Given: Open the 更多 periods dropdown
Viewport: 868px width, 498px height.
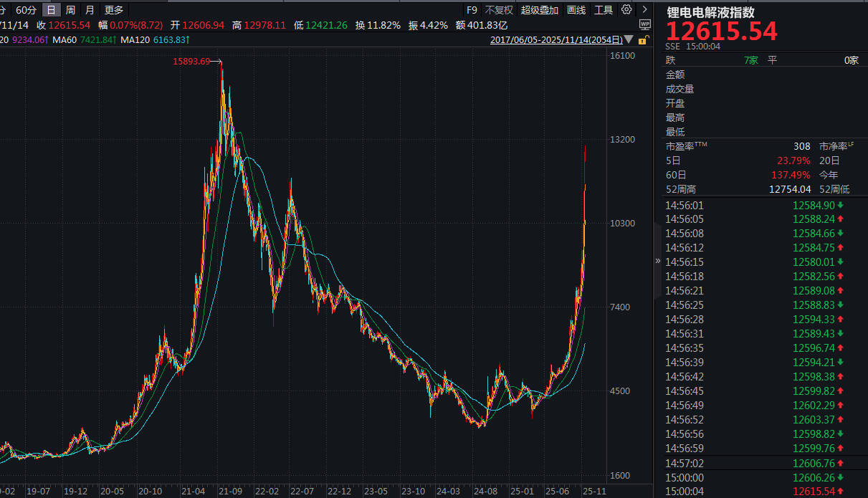Looking at the screenshot, I should click(114, 10).
